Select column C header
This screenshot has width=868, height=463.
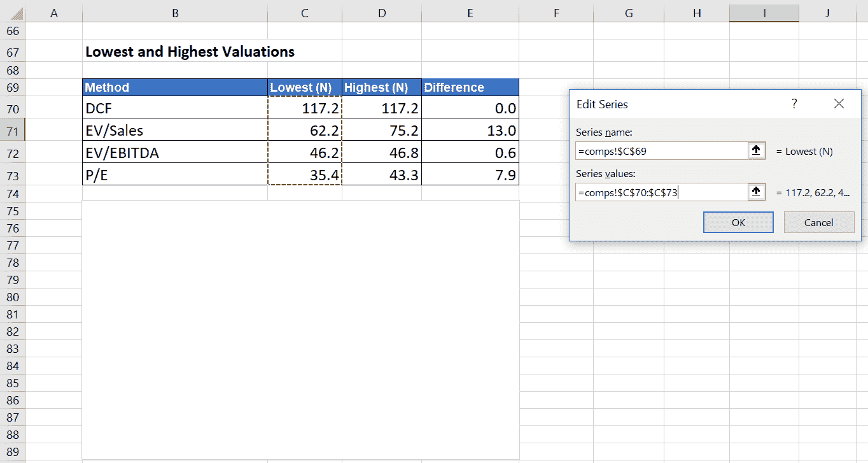tap(304, 12)
